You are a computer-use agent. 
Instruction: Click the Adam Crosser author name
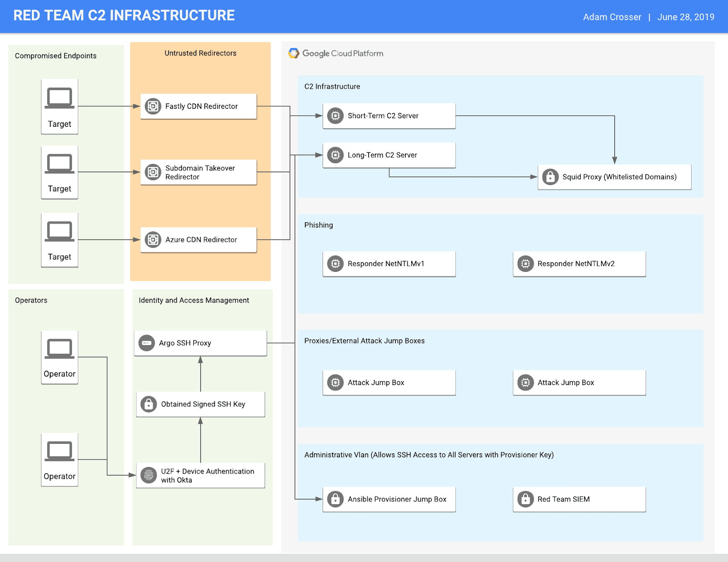[612, 17]
